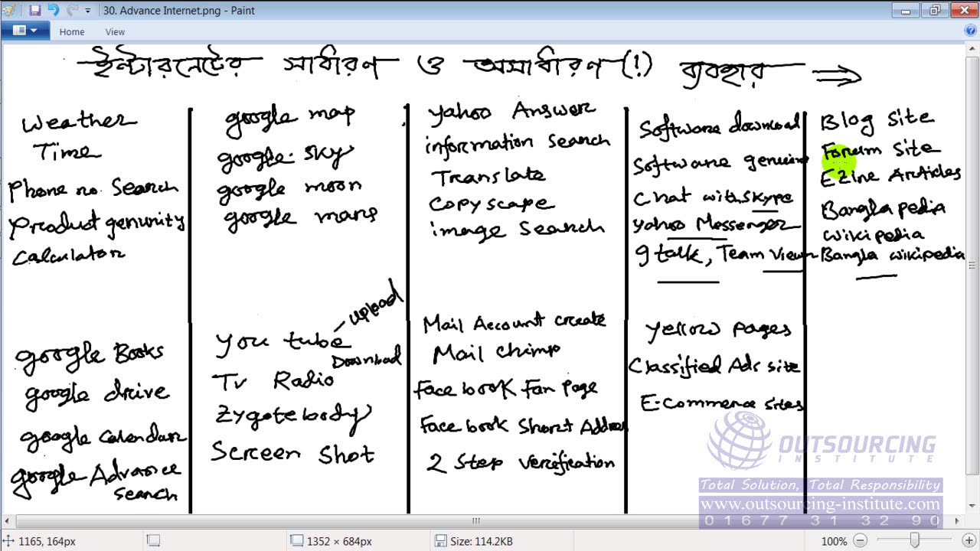The image size is (980, 551).
Task: Click handwritten 'Blog site' on canvas
Action: [877, 120]
